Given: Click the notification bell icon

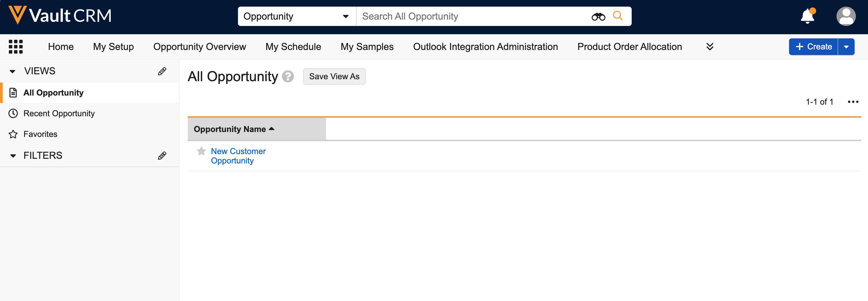Looking at the screenshot, I should [x=807, y=16].
